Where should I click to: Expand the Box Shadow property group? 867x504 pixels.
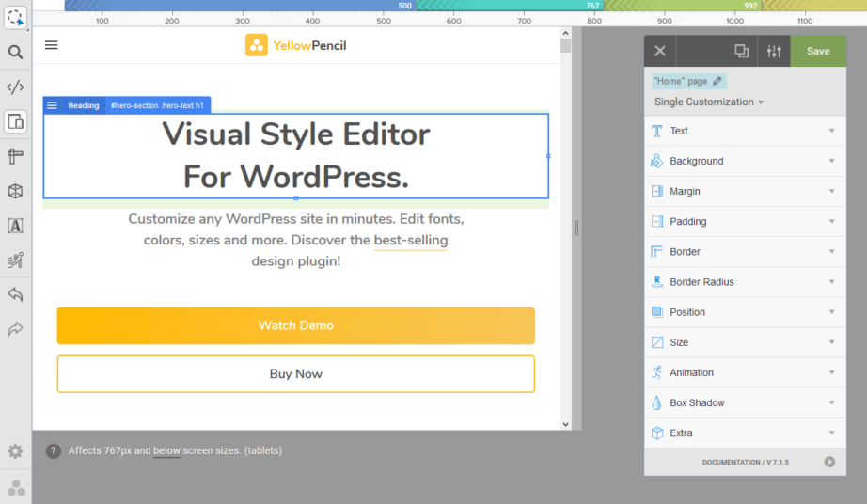[745, 402]
